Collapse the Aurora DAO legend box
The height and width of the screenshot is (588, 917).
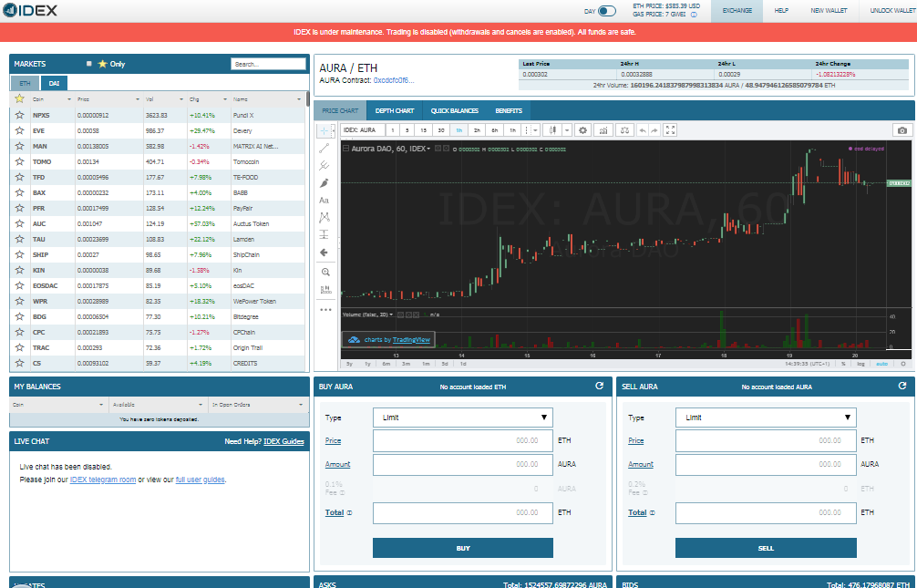(345, 149)
